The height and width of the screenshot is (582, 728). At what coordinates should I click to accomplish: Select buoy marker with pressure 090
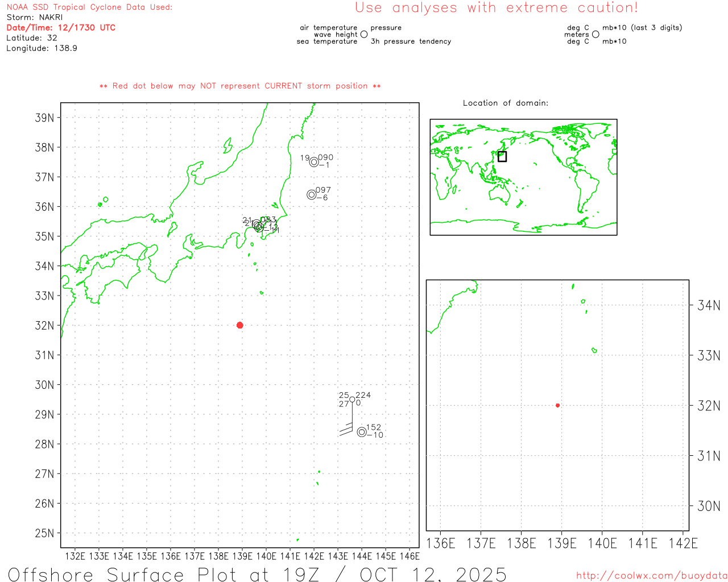(x=314, y=162)
